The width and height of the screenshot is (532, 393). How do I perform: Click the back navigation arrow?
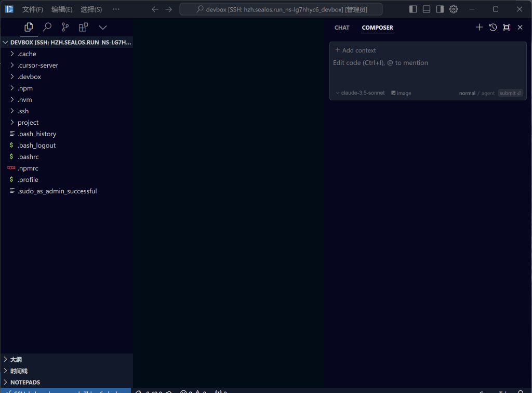click(x=155, y=9)
